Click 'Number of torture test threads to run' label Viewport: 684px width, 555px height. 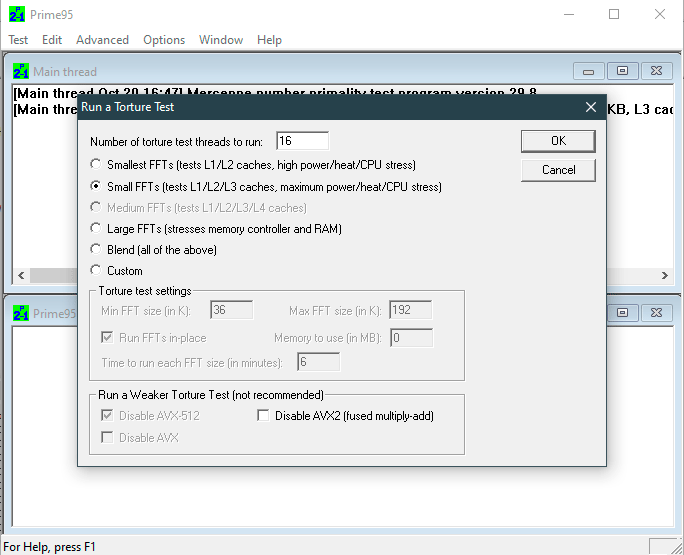pyautogui.click(x=176, y=142)
